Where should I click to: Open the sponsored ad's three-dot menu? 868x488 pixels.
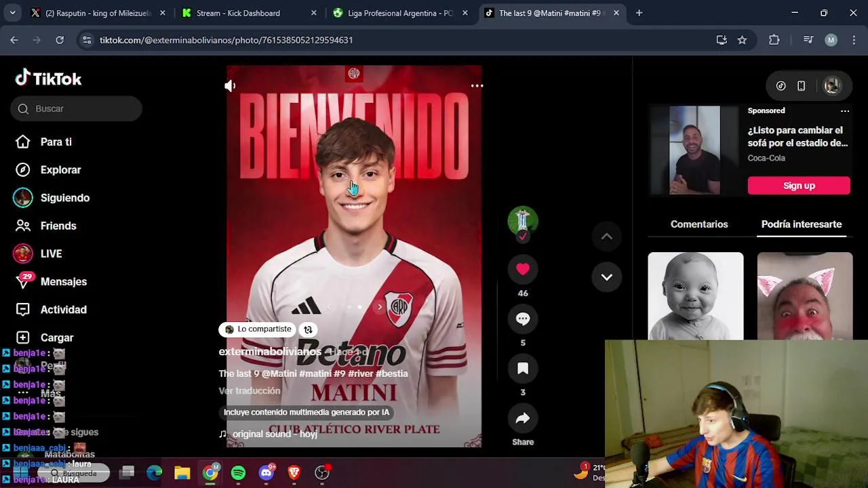point(845,110)
